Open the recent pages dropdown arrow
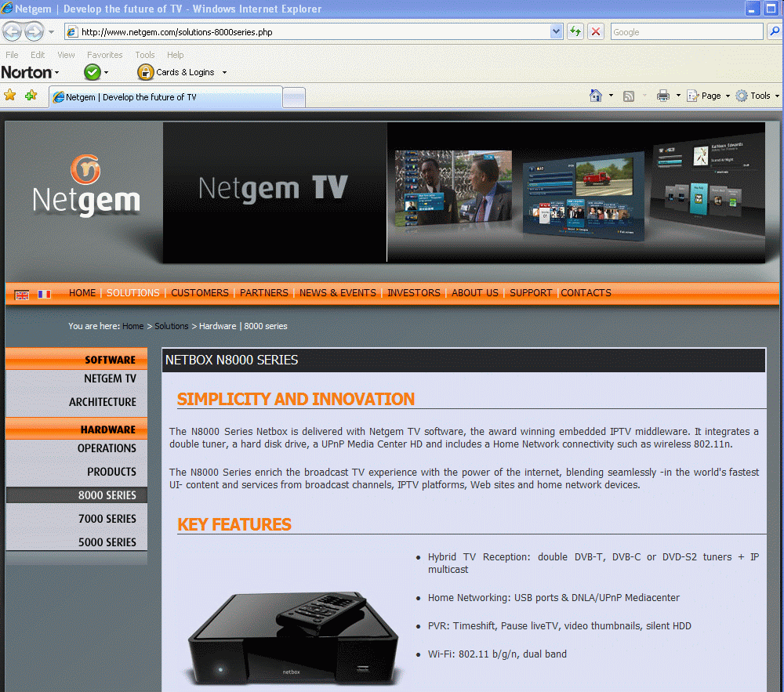 click(x=51, y=32)
